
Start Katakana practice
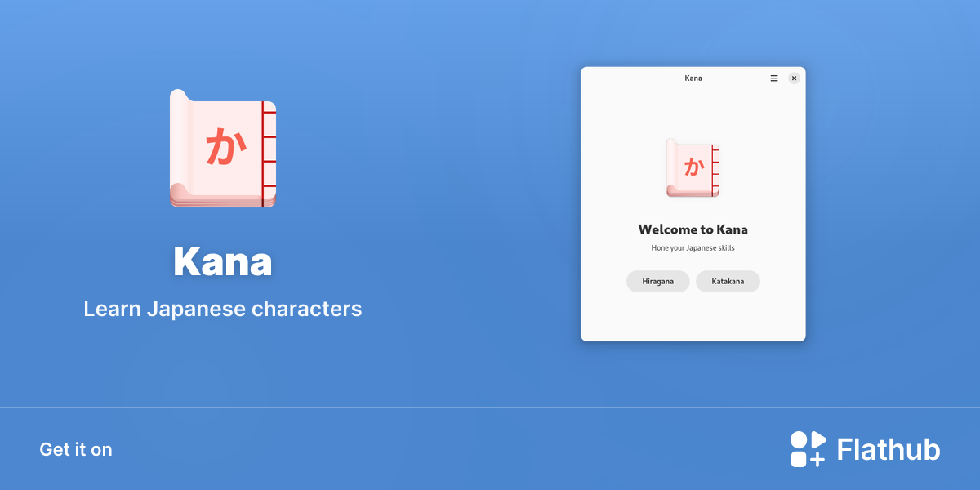coord(728,281)
